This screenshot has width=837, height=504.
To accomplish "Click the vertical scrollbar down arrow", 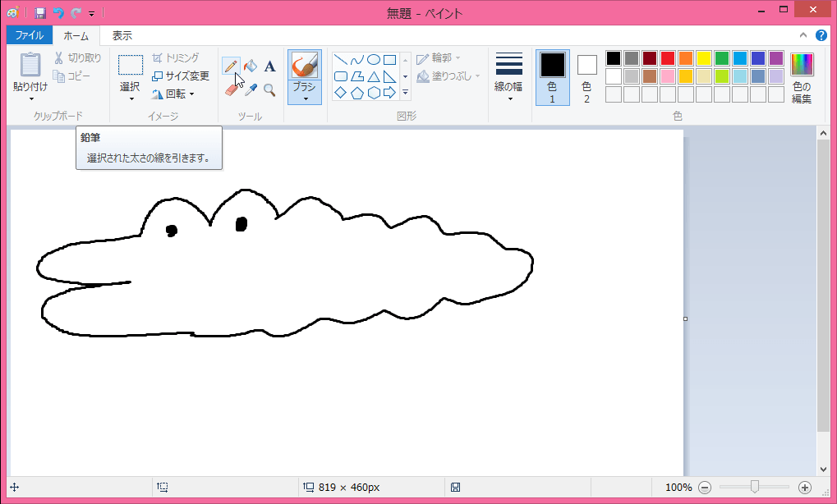I will pyautogui.click(x=823, y=470).
